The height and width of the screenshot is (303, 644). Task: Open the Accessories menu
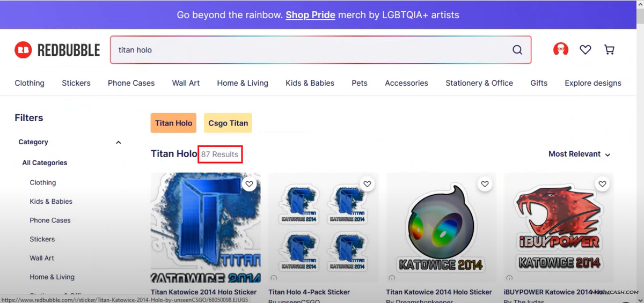(406, 83)
